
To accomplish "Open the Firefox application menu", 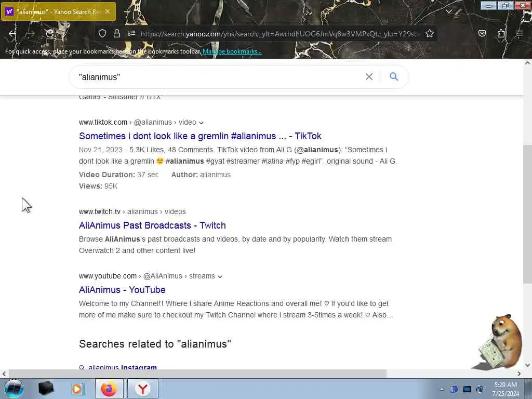I will click(519, 33).
